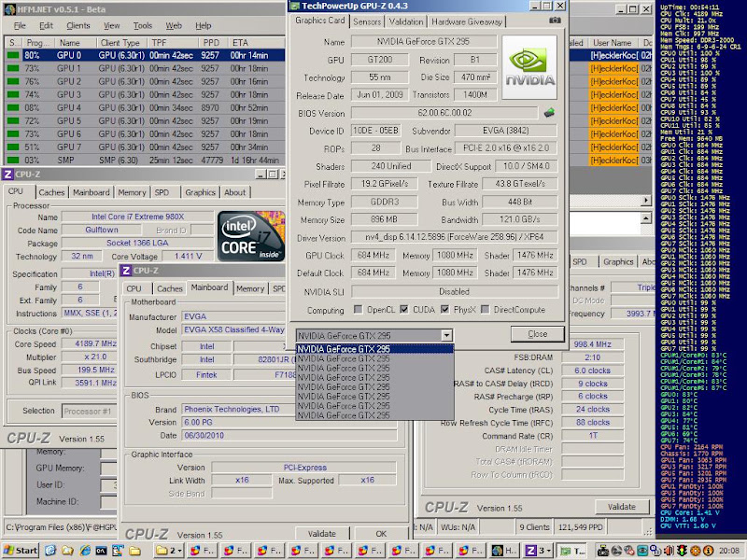Select the GPU 3 row in HFM.NET
This screenshot has width=747, height=560.
click(145, 95)
